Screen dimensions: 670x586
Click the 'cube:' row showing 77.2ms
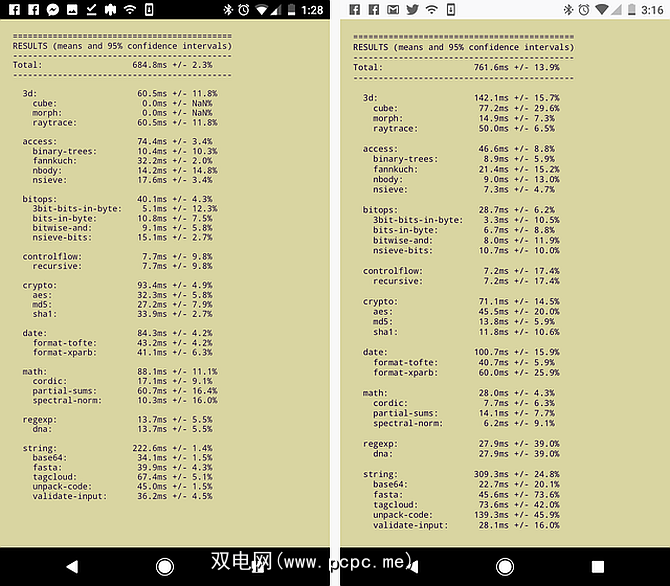pos(466,108)
